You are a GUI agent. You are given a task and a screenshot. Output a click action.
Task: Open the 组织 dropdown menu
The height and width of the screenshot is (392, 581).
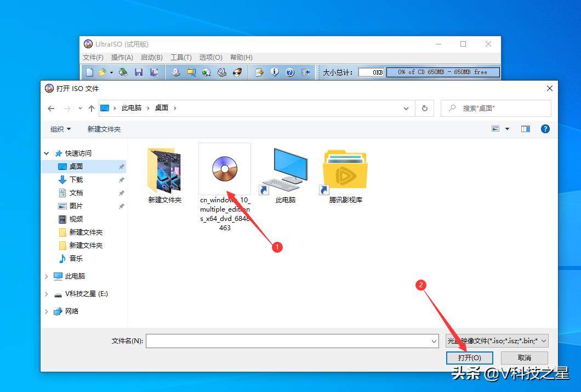point(60,129)
